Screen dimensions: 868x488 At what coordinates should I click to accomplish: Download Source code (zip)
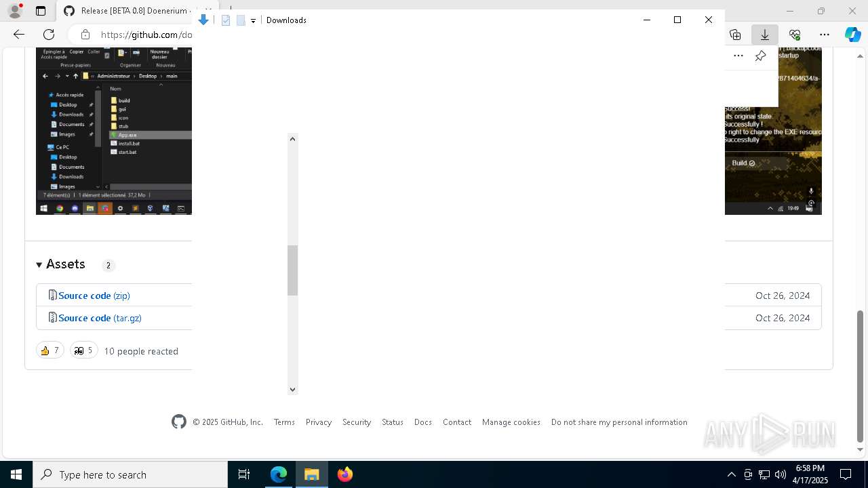pos(94,296)
